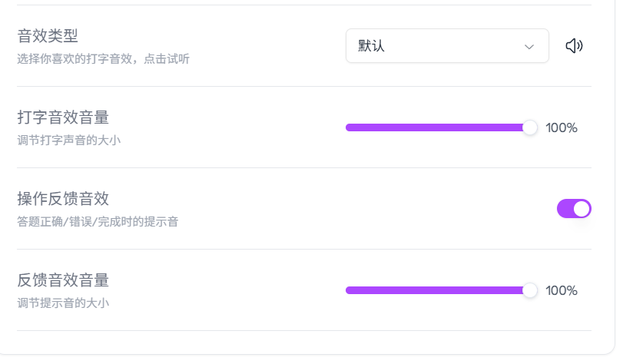The height and width of the screenshot is (364, 623).
Task: Click the description 选择你喜欢的打字音效，点击试听
Action: [103, 58]
